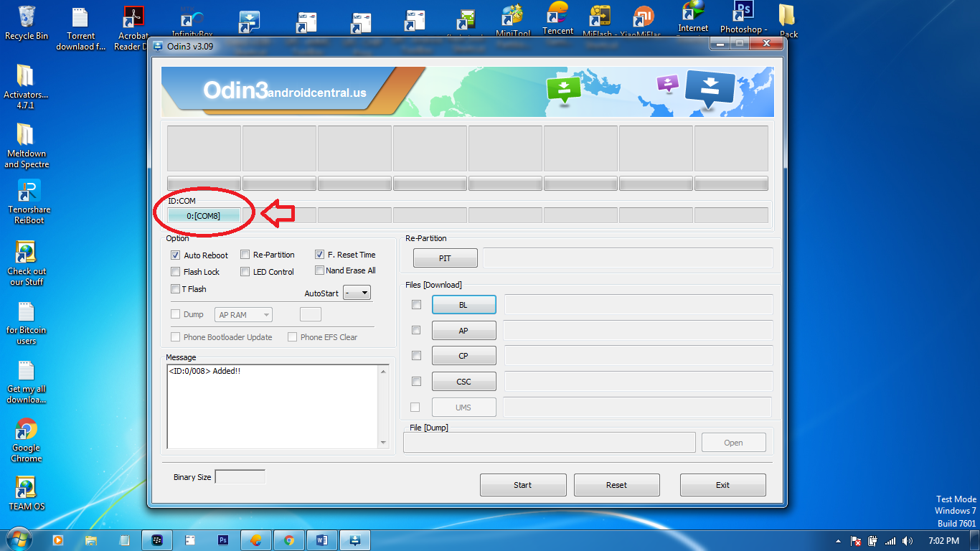
Task: Click the AP file path field
Action: coord(639,331)
